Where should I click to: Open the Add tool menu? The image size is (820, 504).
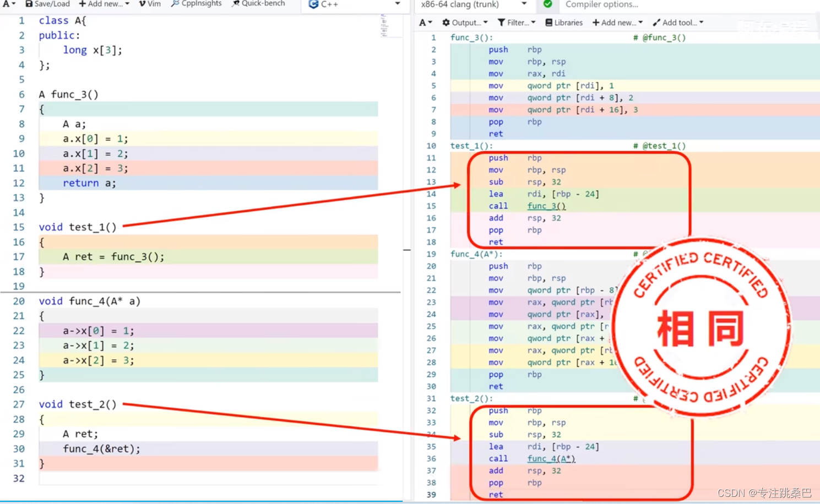[x=678, y=23]
